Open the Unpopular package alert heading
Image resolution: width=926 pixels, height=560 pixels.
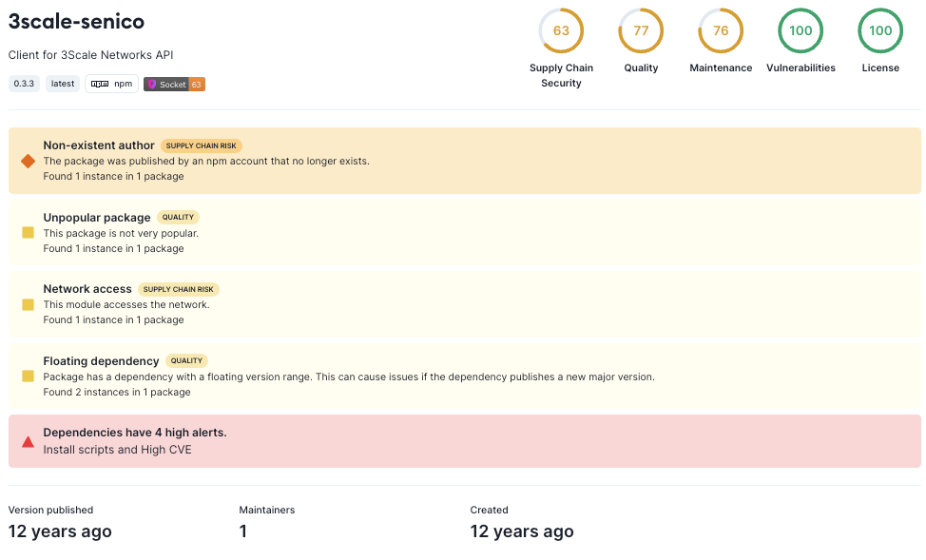coord(97,218)
